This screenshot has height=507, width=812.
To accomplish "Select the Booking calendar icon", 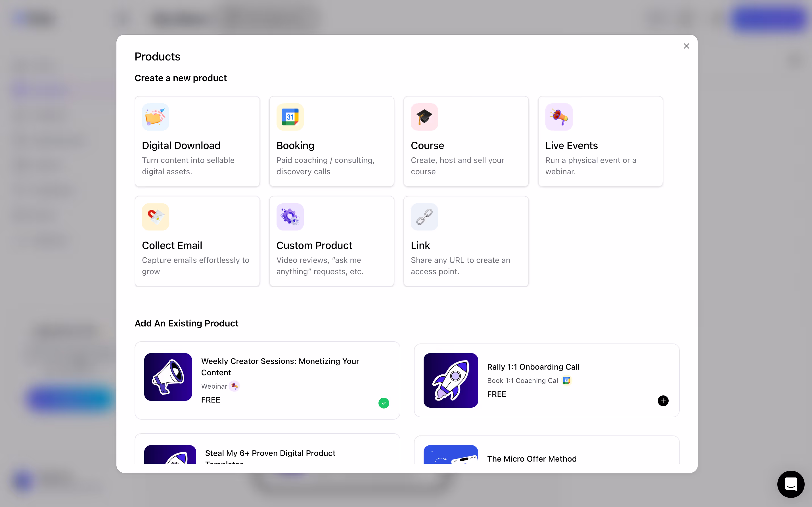I will pos(290,117).
